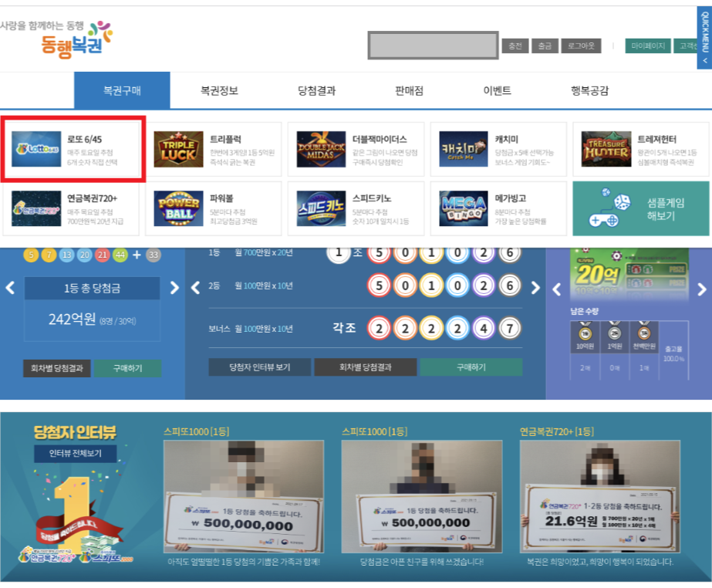Click the 메가빙고 title text
The width and height of the screenshot is (712, 588).
tap(511, 198)
